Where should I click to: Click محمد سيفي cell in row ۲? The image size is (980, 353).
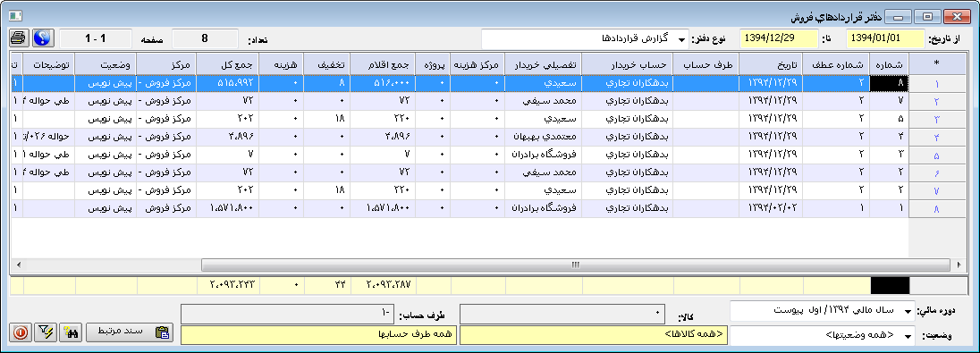pyautogui.click(x=544, y=101)
